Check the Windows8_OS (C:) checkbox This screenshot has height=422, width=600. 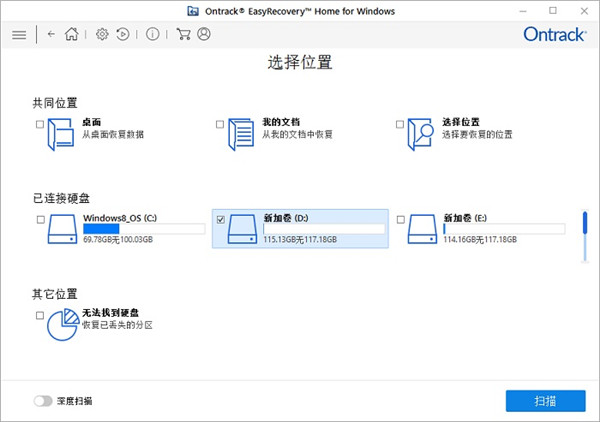41,220
